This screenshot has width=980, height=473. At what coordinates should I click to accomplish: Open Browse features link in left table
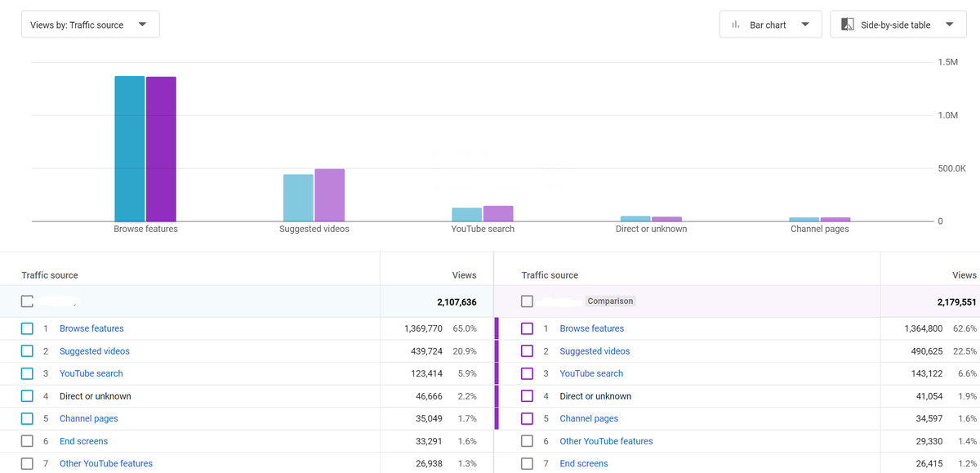(x=91, y=328)
